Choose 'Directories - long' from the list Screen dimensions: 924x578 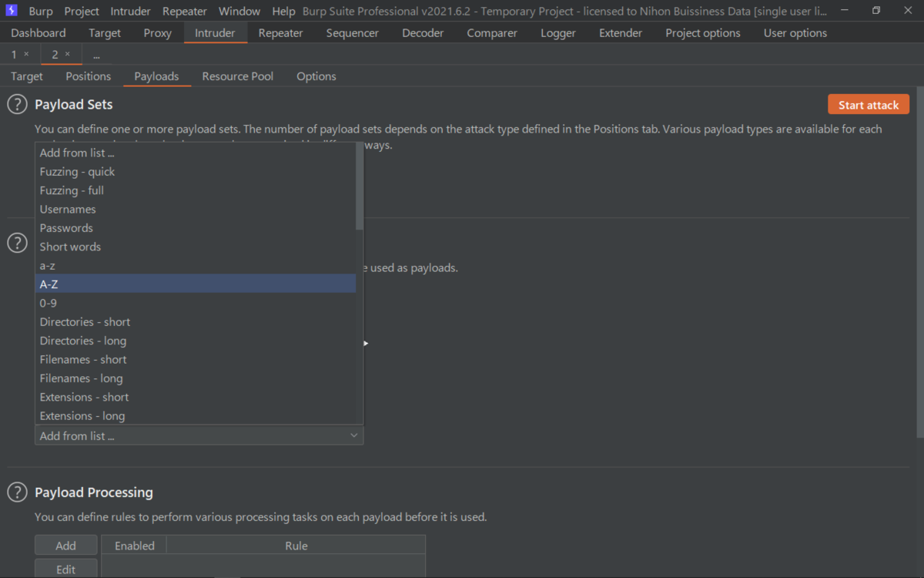click(196, 341)
